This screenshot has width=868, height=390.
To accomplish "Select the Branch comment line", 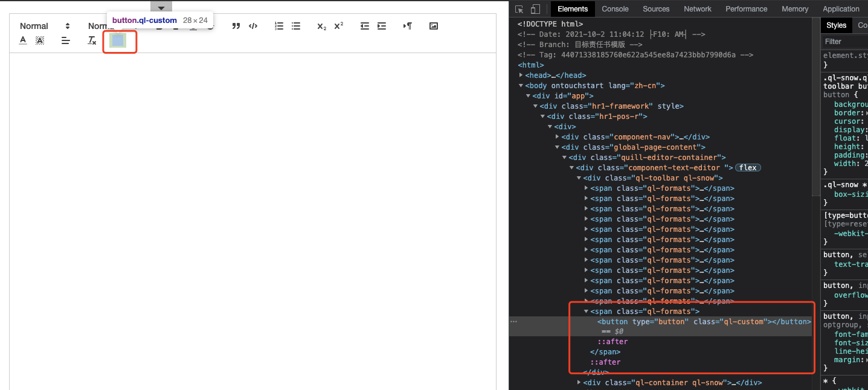I will click(580, 45).
